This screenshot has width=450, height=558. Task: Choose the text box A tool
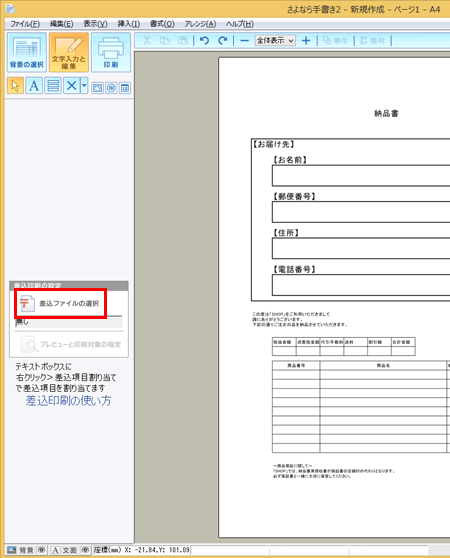(x=34, y=85)
